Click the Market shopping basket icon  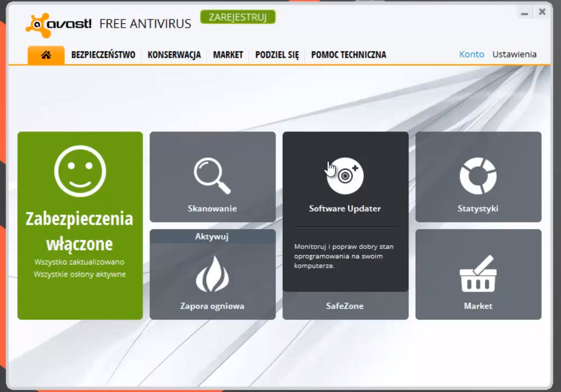[x=478, y=274]
